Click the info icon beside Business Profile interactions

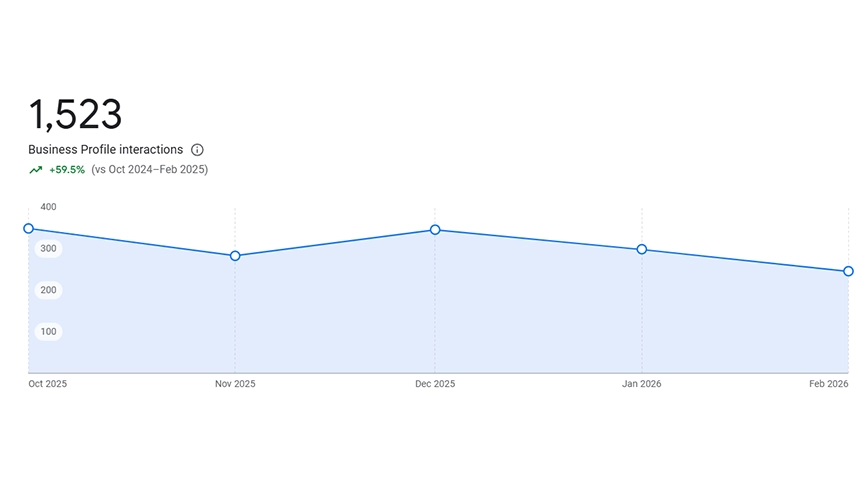point(197,150)
